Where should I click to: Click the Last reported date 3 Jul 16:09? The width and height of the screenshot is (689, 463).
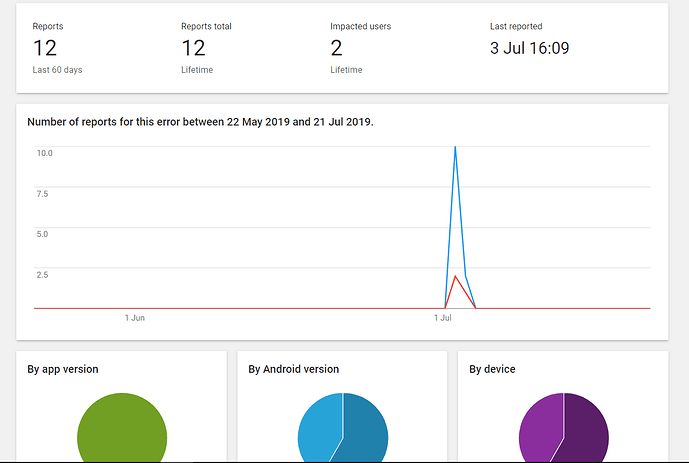coord(529,48)
